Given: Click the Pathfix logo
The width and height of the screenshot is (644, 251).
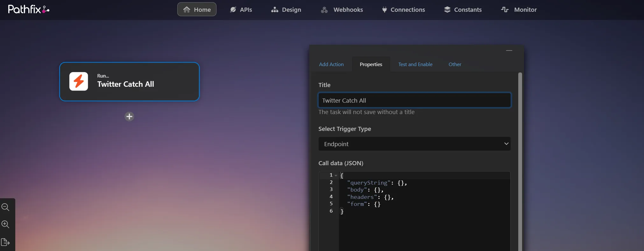Looking at the screenshot, I should (x=29, y=9).
